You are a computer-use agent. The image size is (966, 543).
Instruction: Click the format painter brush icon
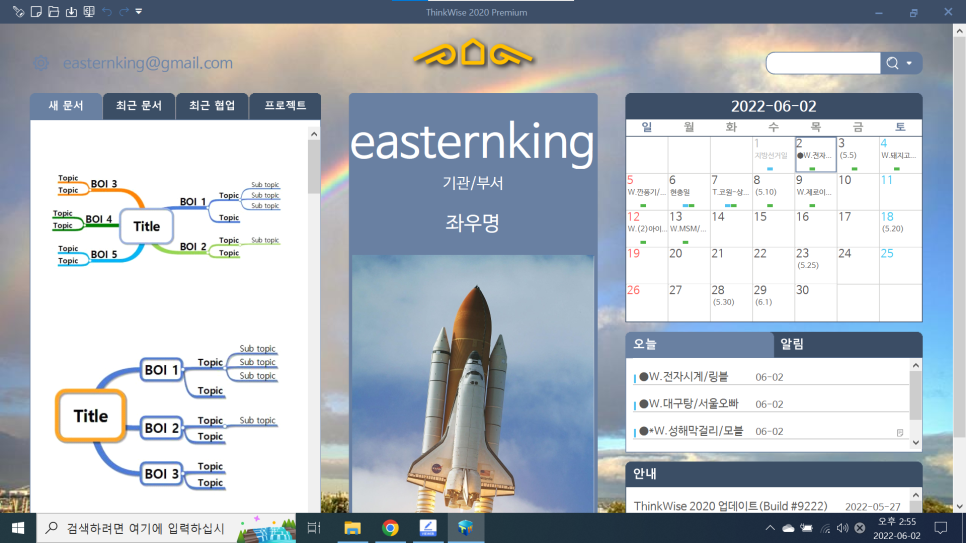coord(18,12)
